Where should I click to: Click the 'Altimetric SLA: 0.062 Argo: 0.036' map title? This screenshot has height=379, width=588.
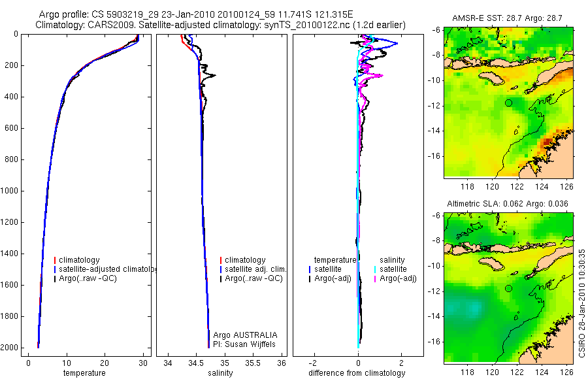coord(508,204)
